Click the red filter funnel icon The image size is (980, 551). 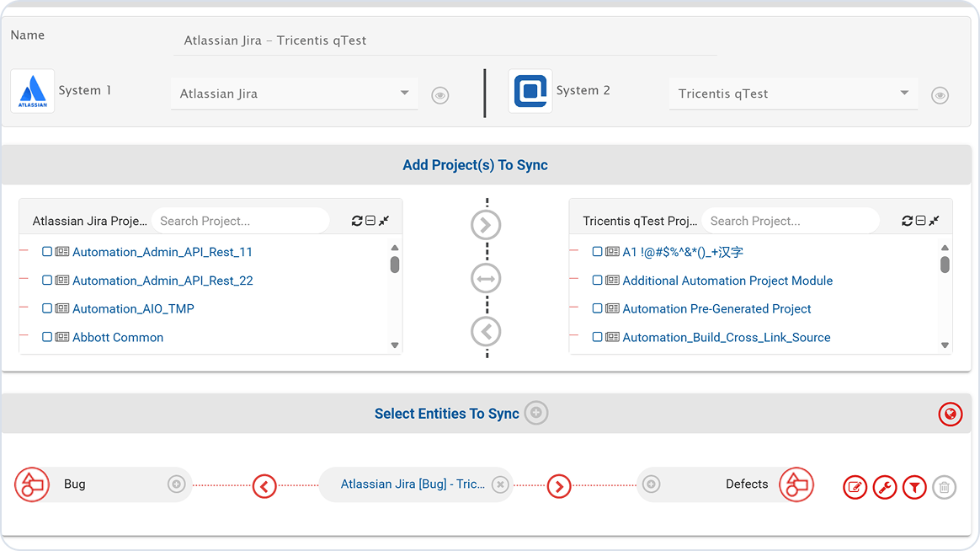coord(915,487)
